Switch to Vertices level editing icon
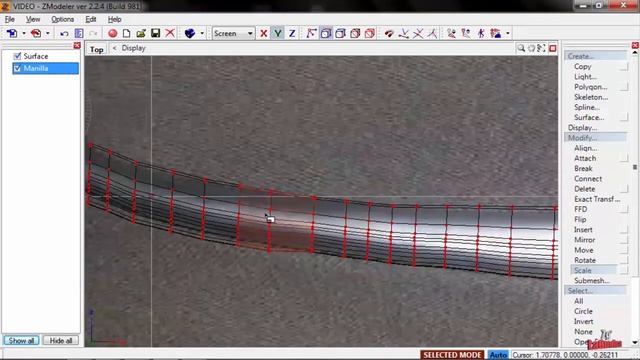The image size is (640, 360). click(x=311, y=33)
